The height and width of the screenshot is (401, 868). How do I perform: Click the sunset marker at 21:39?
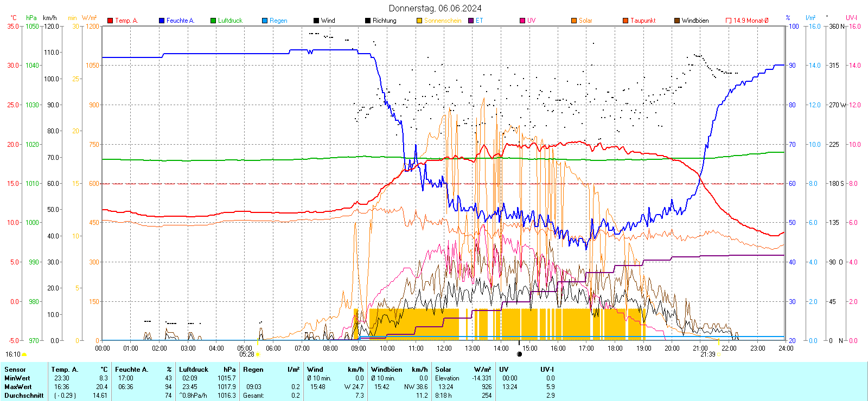point(718,354)
